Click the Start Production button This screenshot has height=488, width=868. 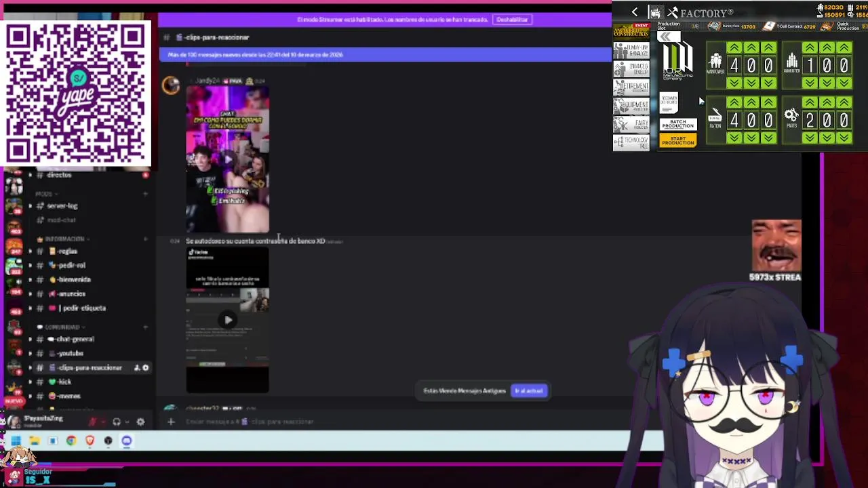pos(678,140)
